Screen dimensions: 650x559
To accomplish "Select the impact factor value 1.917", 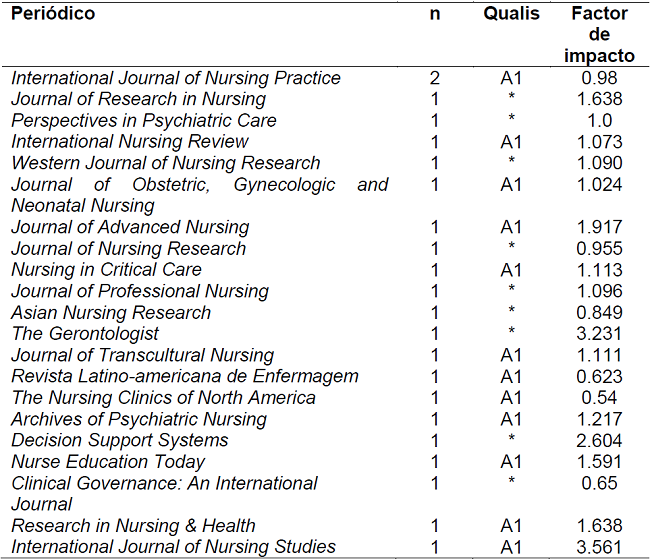I will [x=599, y=227].
